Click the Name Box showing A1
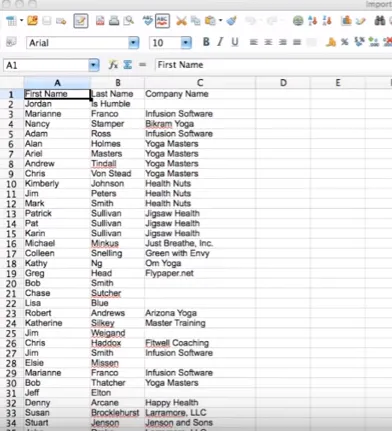392x431 pixels. pyautogui.click(x=46, y=65)
